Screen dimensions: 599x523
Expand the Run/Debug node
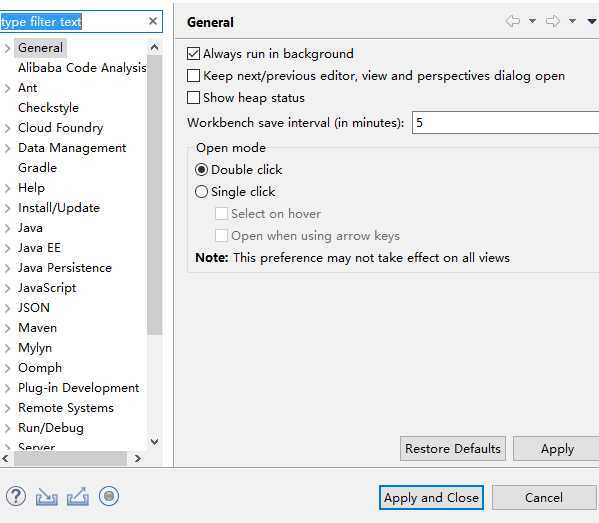(x=7, y=428)
